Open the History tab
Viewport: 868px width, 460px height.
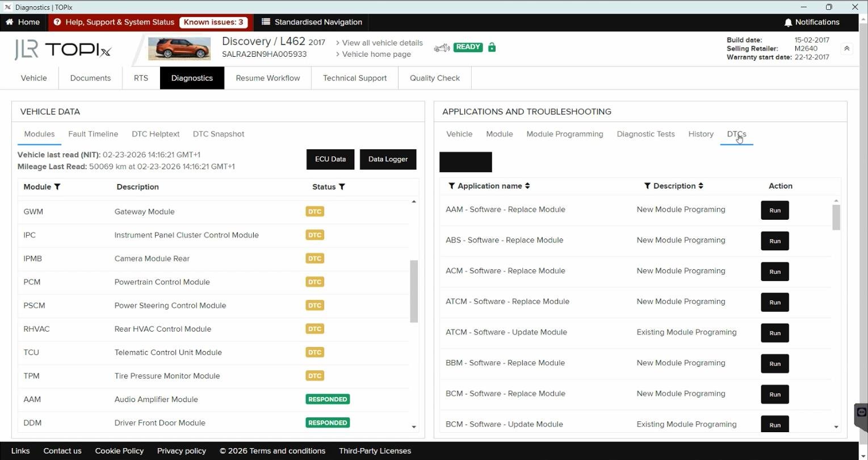[701, 134]
